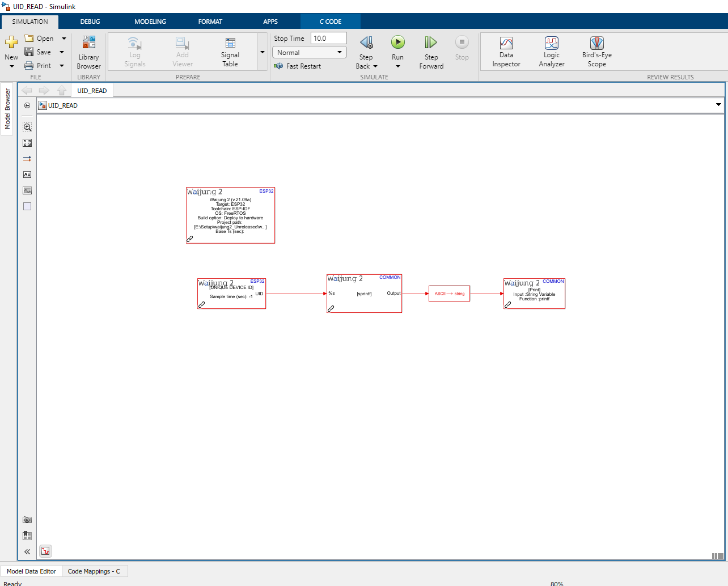Click the model interface icon at bottom-left of canvas

tap(46, 551)
